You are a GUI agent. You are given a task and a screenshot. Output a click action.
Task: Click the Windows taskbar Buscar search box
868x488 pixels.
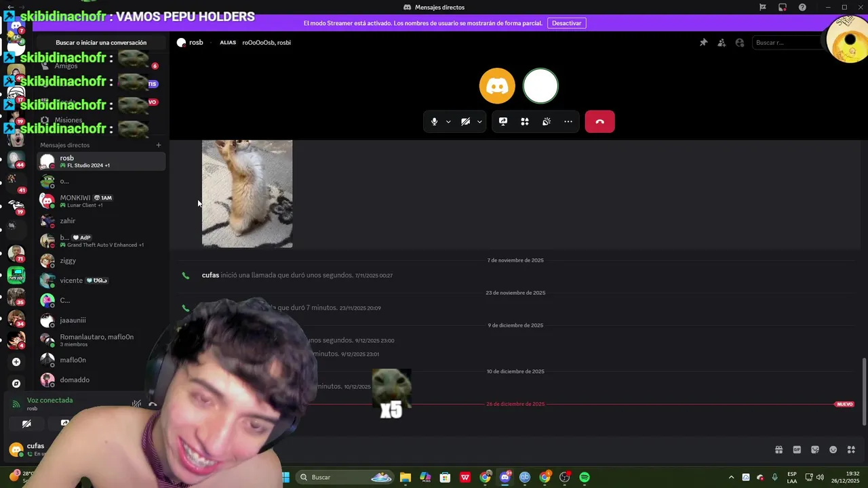pyautogui.click(x=346, y=477)
